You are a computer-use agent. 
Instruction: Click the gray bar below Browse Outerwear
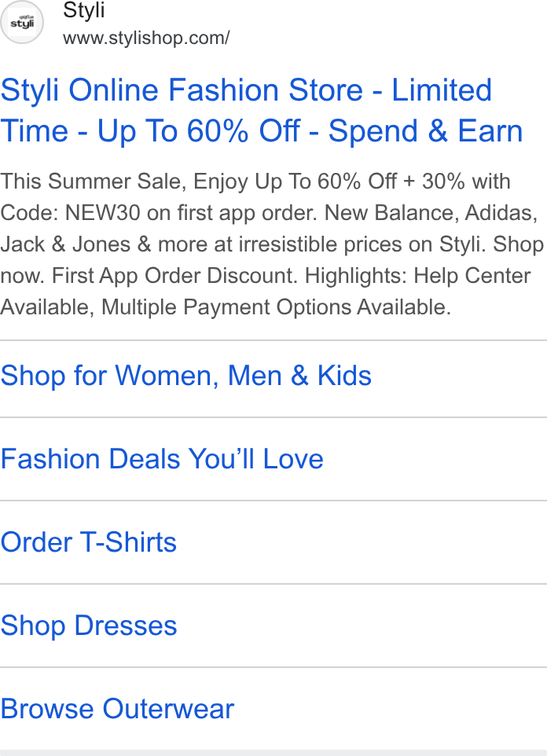click(273, 753)
